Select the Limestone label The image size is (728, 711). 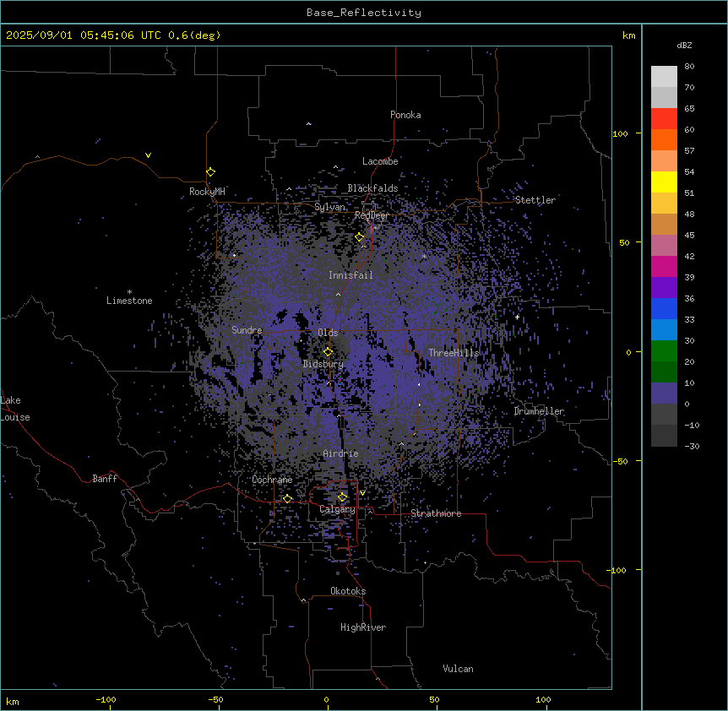click(x=129, y=301)
